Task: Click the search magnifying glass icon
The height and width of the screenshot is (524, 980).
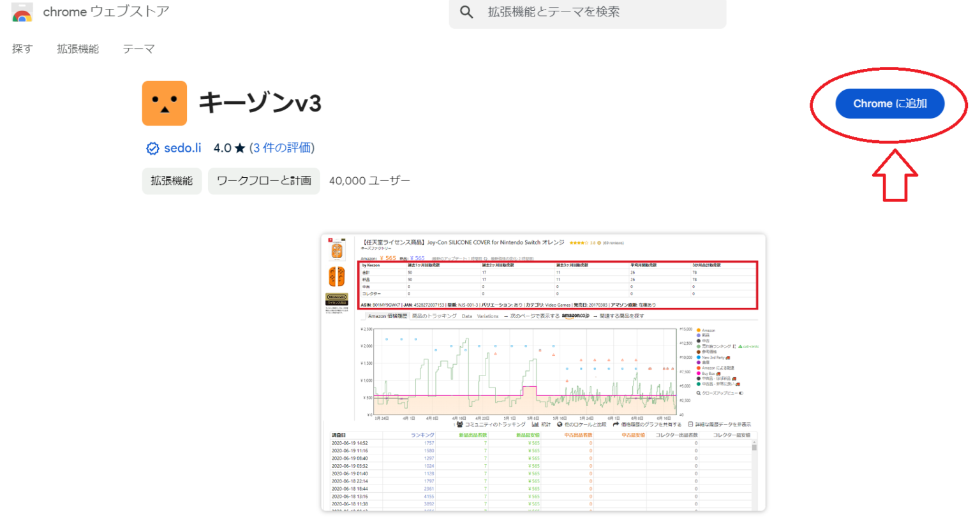Action: (x=466, y=12)
